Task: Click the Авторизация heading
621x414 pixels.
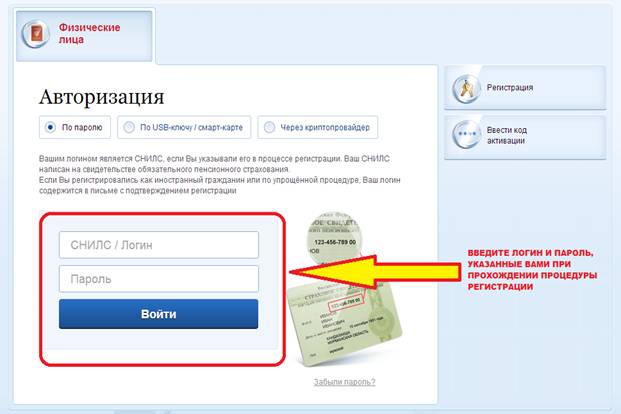Action: click(101, 97)
